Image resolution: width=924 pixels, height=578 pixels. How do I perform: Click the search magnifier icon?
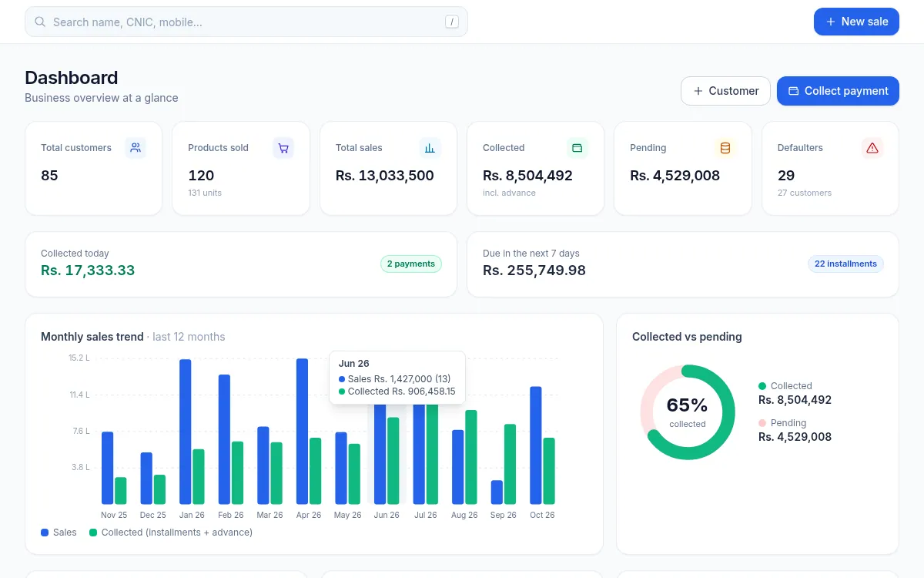(x=40, y=22)
